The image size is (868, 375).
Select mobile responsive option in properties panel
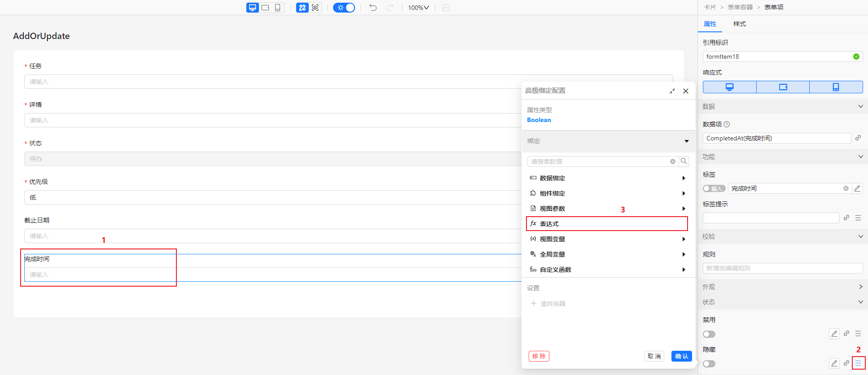pyautogui.click(x=836, y=87)
